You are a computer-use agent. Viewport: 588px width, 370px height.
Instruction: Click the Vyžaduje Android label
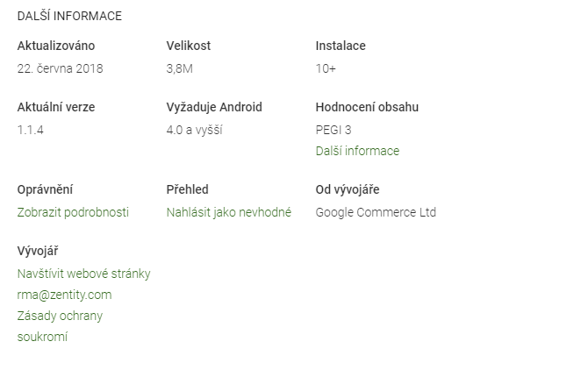tap(214, 107)
